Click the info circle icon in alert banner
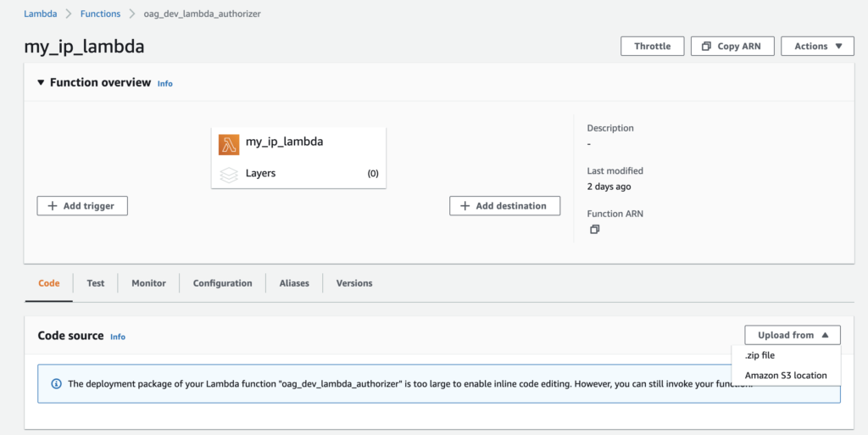868x435 pixels. coord(57,383)
